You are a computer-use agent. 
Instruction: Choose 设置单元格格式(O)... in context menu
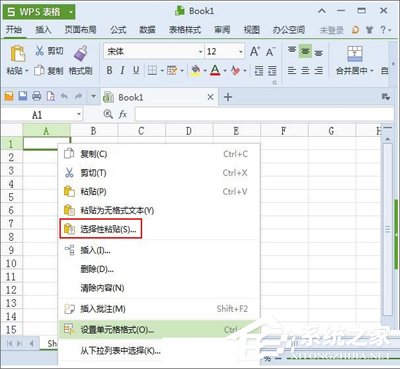tap(159, 330)
